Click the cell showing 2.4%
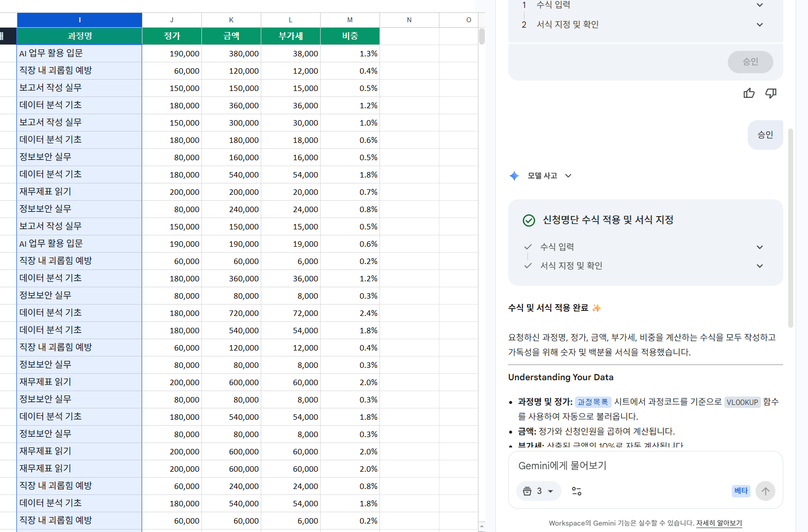The width and height of the screenshot is (808, 532). (350, 313)
